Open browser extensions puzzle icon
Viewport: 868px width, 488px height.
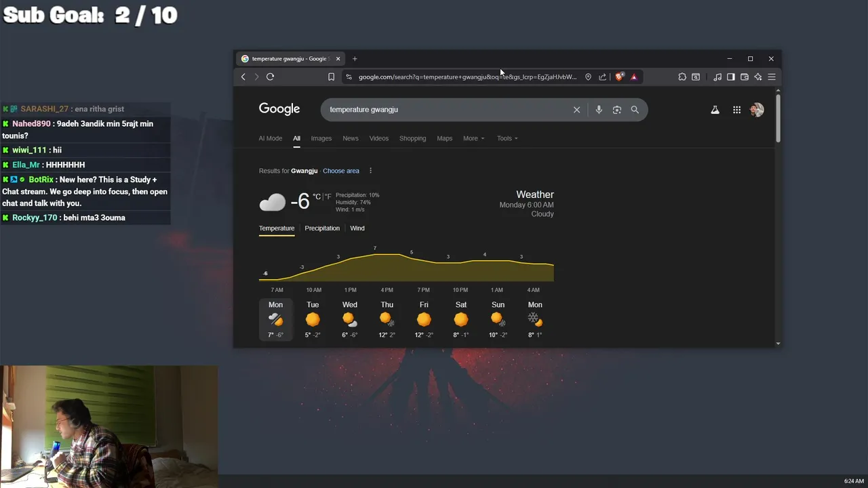pos(682,77)
